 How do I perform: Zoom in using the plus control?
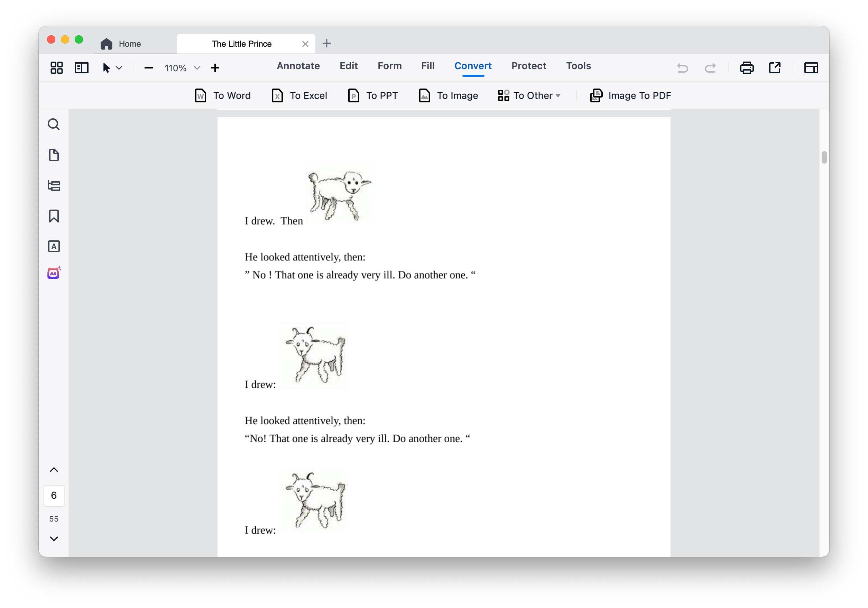tap(215, 68)
